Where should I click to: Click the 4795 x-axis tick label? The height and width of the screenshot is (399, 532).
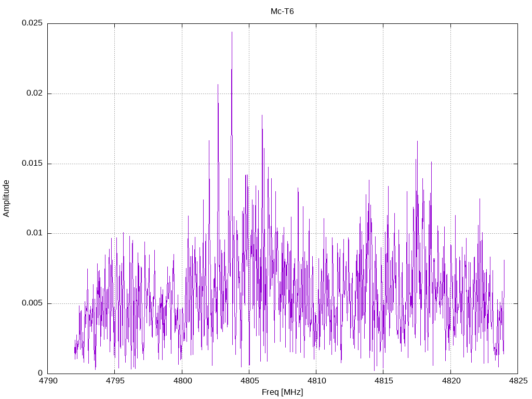[x=115, y=381]
